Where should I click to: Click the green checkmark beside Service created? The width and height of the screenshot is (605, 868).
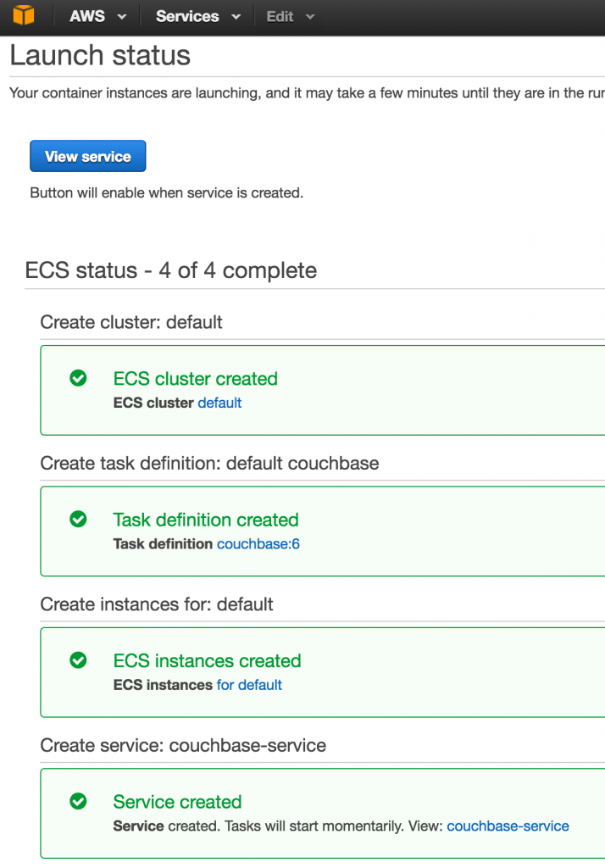coord(78,801)
